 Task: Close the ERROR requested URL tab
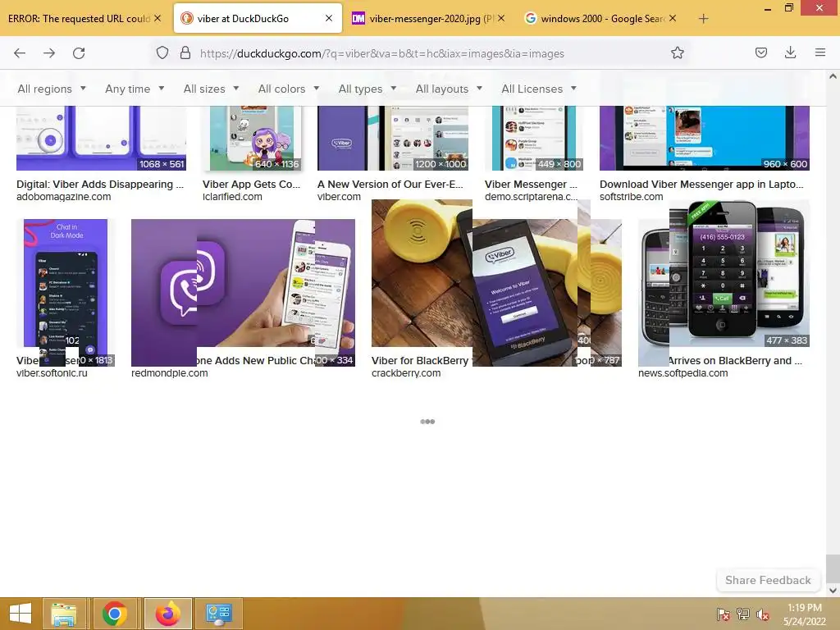pos(157,18)
